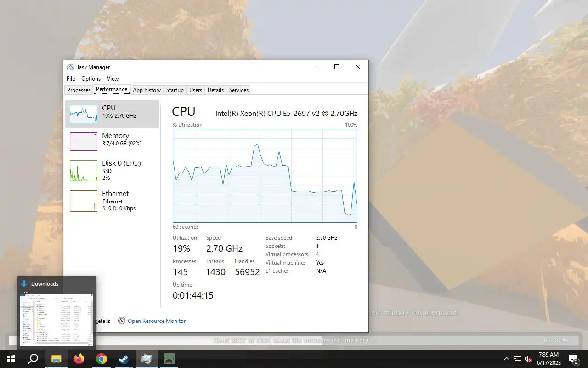This screenshot has width=588, height=368.
Task: Open the notification center icon
Action: point(574,359)
